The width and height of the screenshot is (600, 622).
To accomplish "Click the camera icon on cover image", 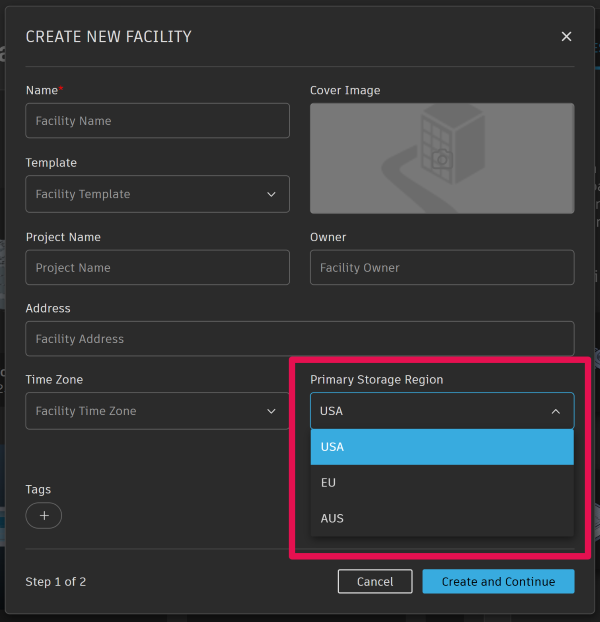I will 442,159.
